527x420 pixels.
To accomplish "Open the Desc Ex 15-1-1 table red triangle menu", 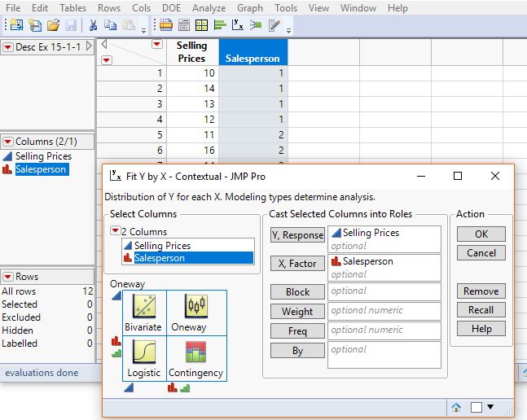I will [7, 47].
